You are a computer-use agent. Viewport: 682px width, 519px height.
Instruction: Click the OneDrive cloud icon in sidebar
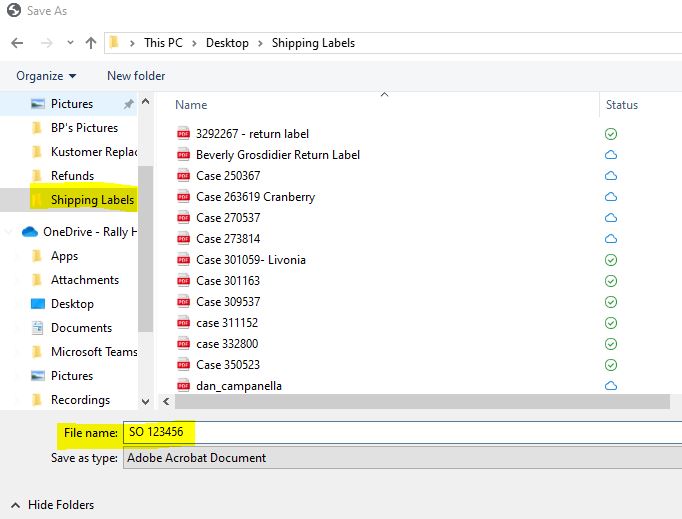click(30, 231)
